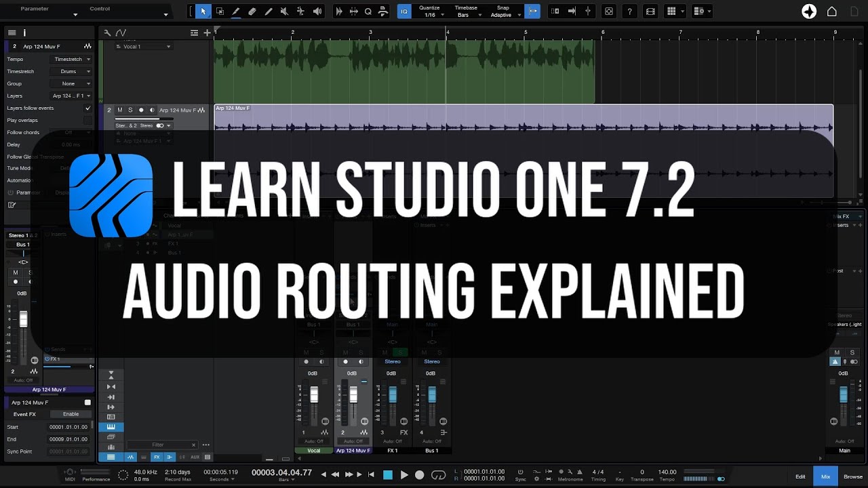Edit the event End time field

pyautogui.click(x=68, y=439)
